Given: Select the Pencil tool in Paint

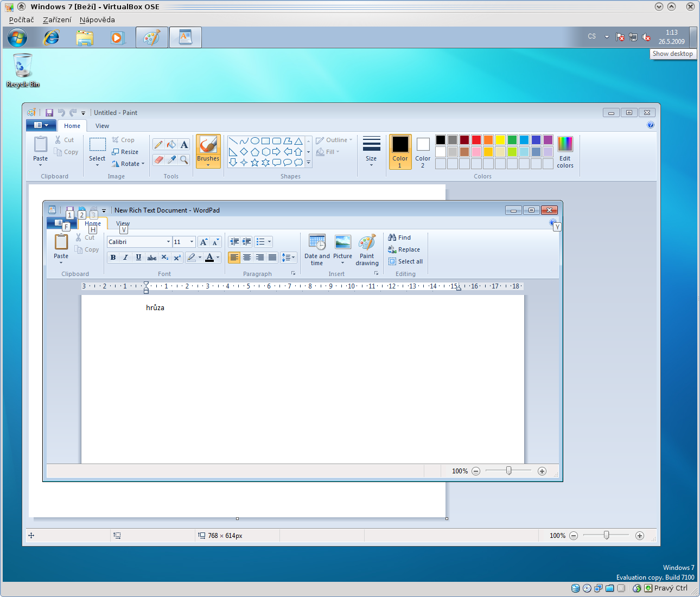Looking at the screenshot, I should click(x=158, y=144).
